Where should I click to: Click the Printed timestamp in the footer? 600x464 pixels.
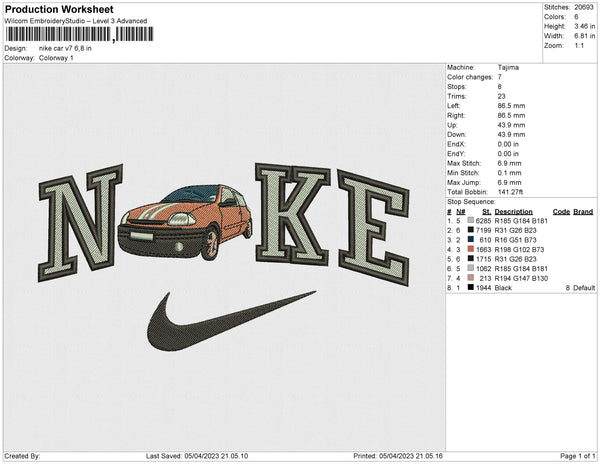(398, 456)
